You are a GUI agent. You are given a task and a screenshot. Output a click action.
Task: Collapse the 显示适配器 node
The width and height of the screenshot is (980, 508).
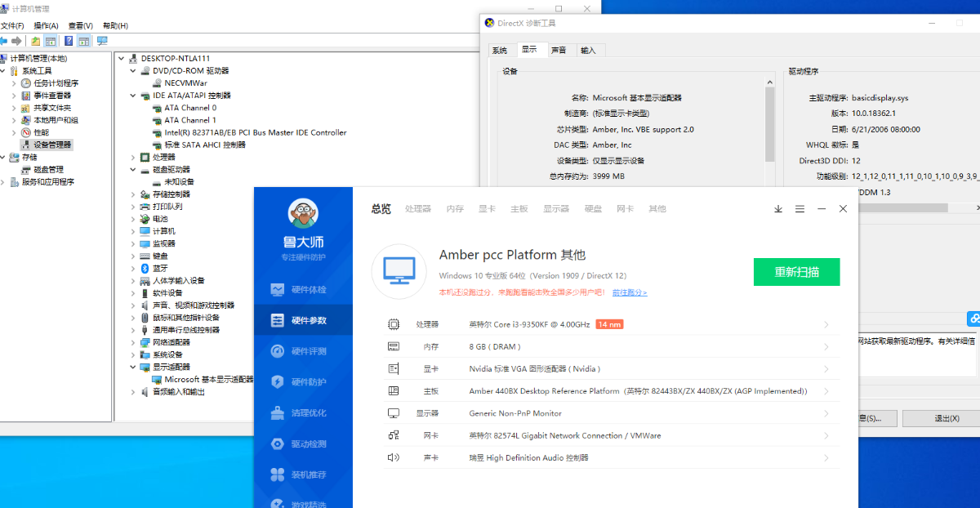click(133, 367)
